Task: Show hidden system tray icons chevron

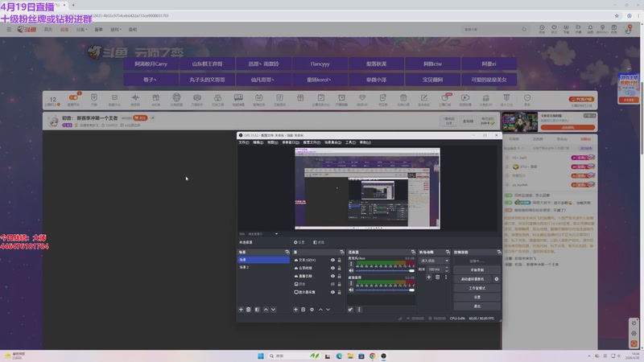Action: [589, 356]
